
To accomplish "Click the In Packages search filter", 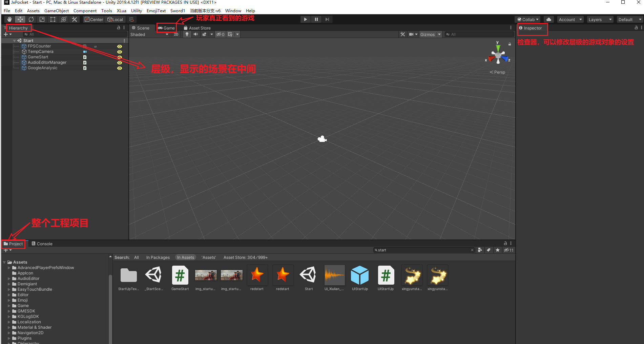I will (158, 257).
